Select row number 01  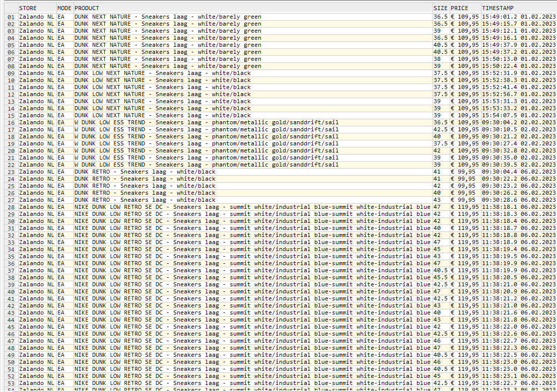click(11, 17)
